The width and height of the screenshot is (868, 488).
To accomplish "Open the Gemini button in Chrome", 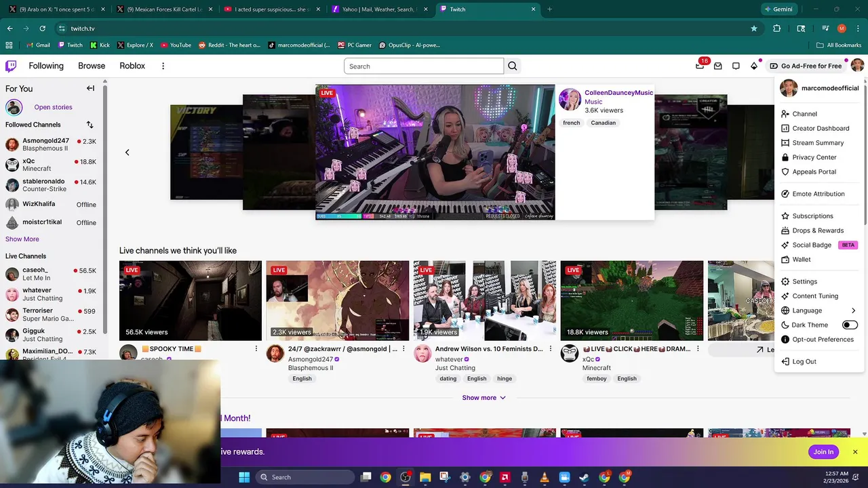I will [x=778, y=9].
